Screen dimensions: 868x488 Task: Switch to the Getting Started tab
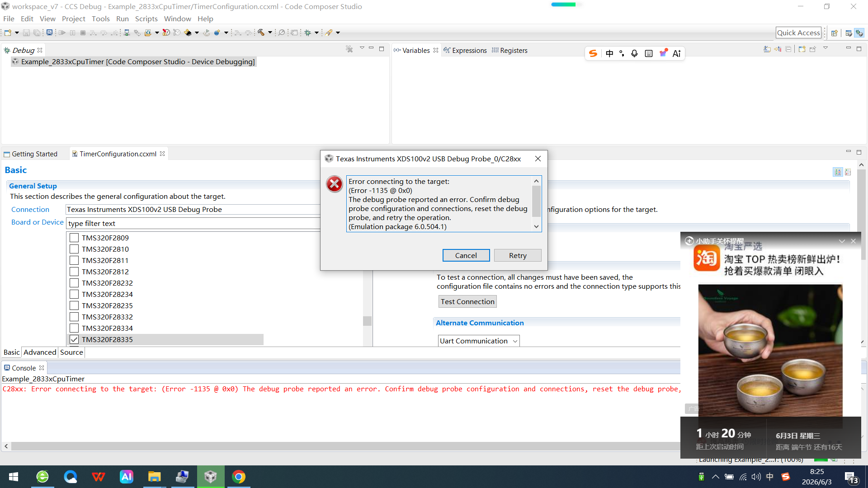(x=31, y=154)
